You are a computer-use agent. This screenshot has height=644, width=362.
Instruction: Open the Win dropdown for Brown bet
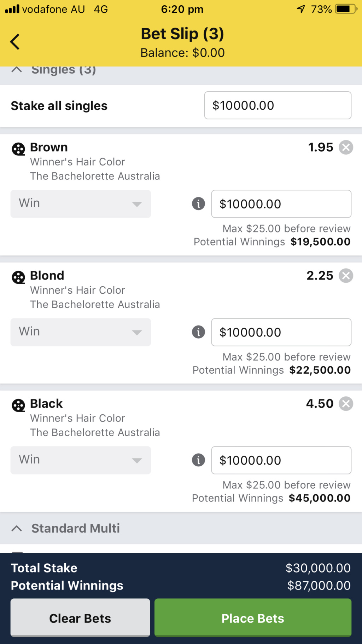point(81,204)
